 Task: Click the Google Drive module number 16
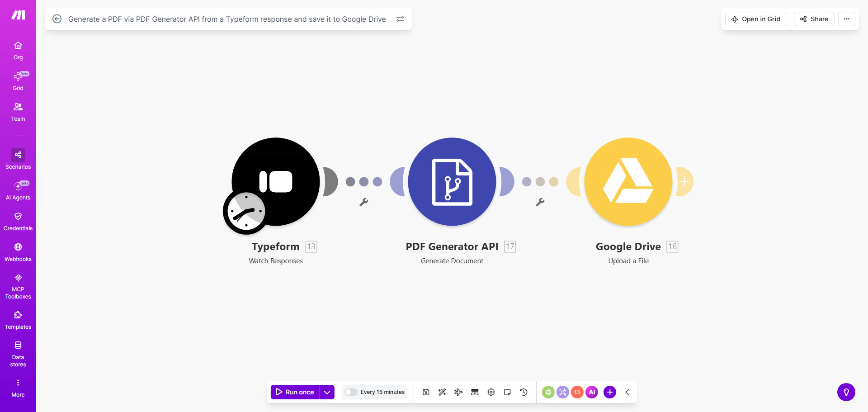(x=673, y=246)
